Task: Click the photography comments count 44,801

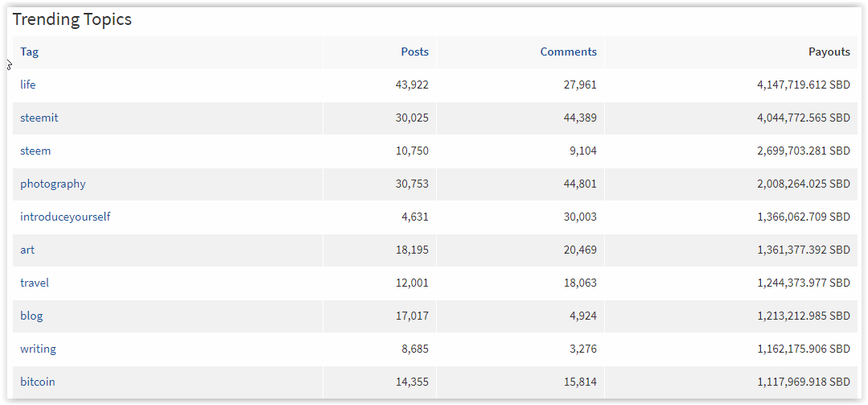Action: 578,184
